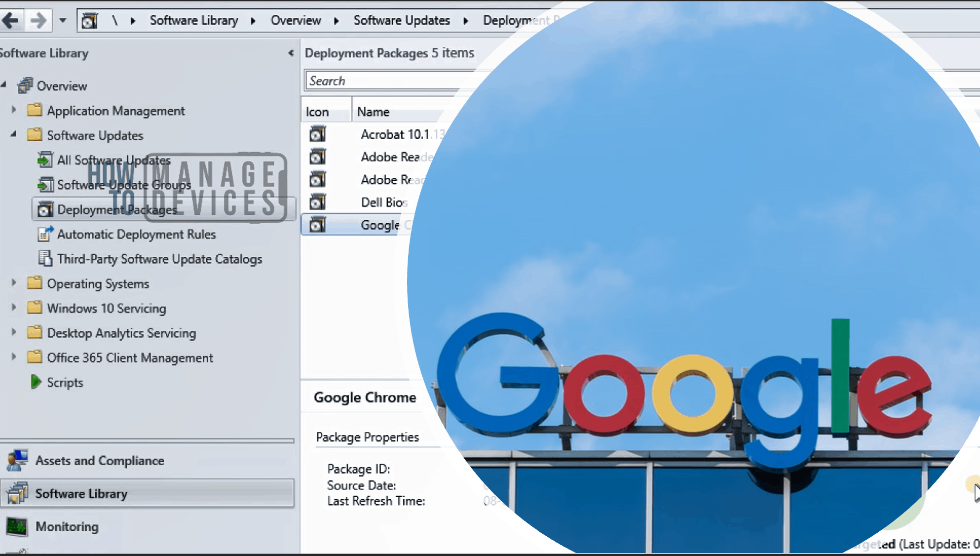The height and width of the screenshot is (556, 980).
Task: Sort the list by Name column header
Action: tap(374, 112)
